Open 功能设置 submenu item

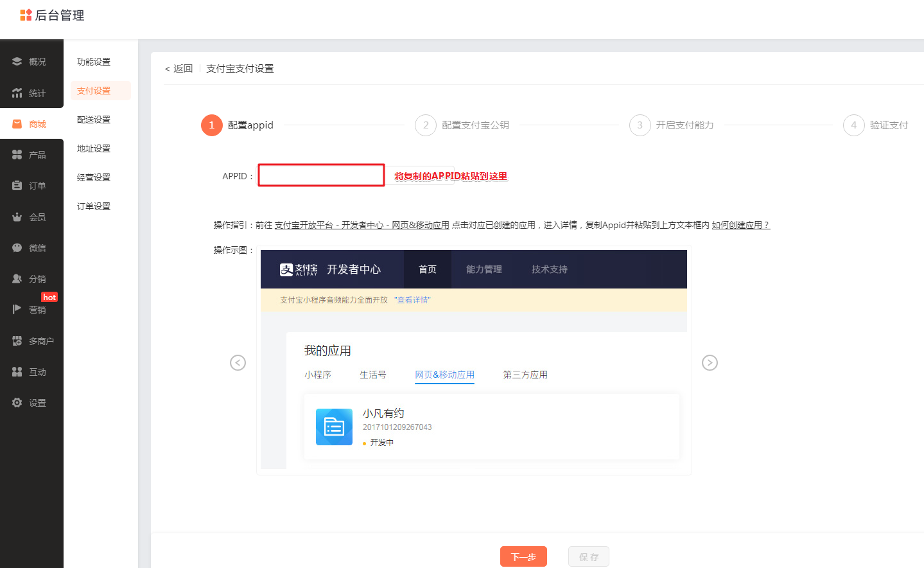[x=94, y=62]
